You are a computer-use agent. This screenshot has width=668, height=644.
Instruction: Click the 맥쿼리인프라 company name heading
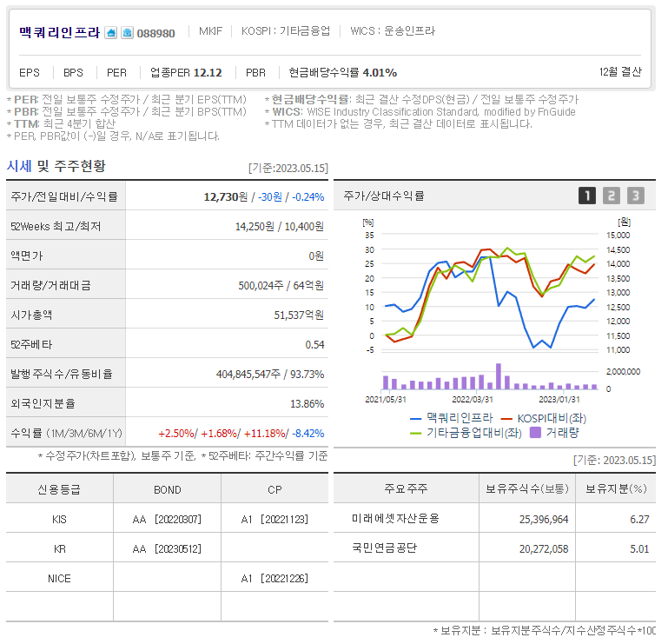click(x=60, y=32)
